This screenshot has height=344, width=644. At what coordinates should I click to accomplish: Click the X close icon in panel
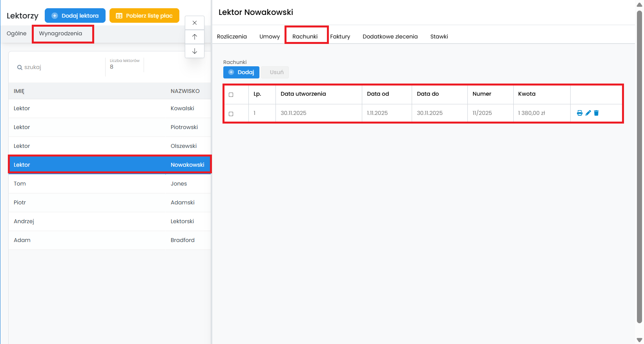195,23
